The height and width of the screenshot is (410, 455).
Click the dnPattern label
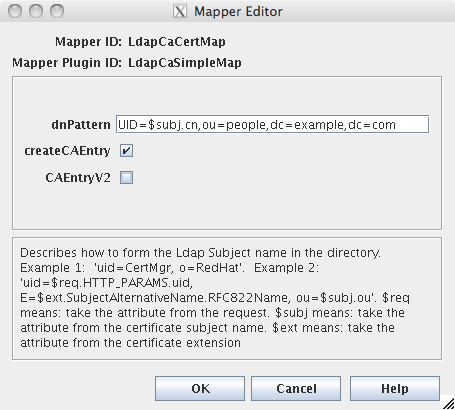pos(81,125)
